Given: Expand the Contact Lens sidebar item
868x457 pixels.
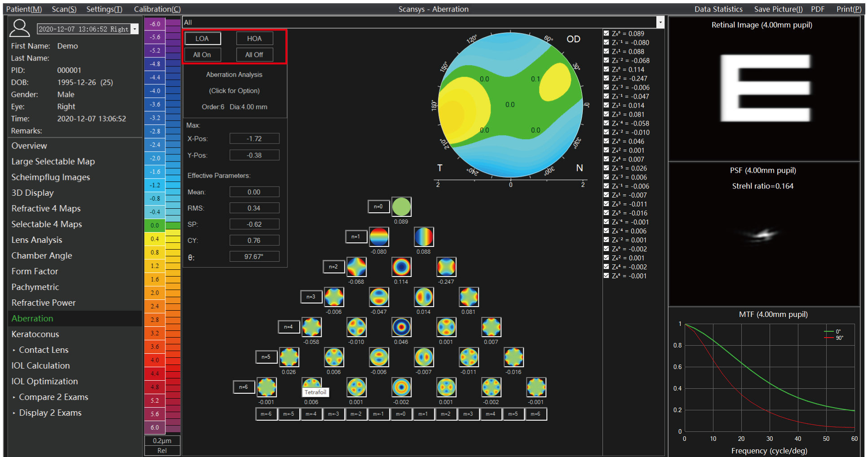Looking at the screenshot, I should click(14, 350).
